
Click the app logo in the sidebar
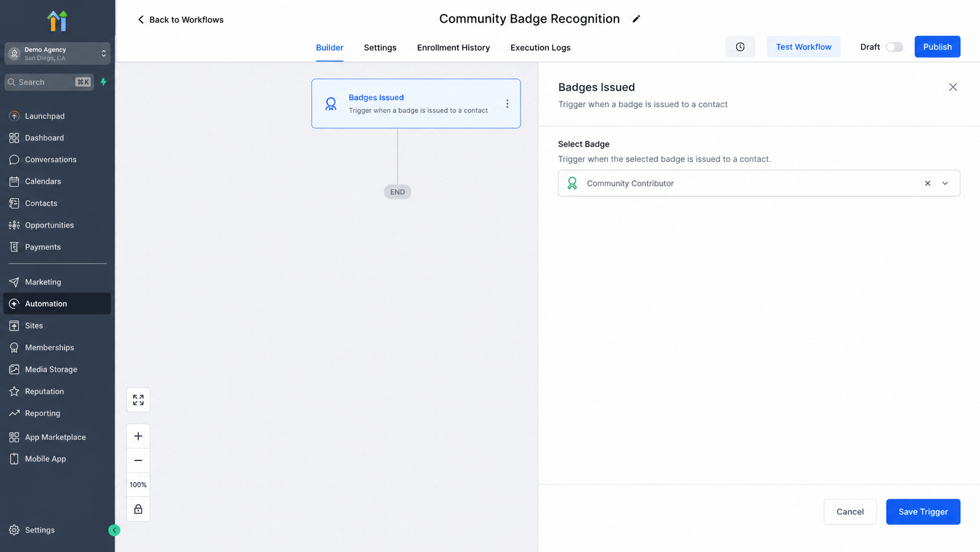(x=57, y=21)
